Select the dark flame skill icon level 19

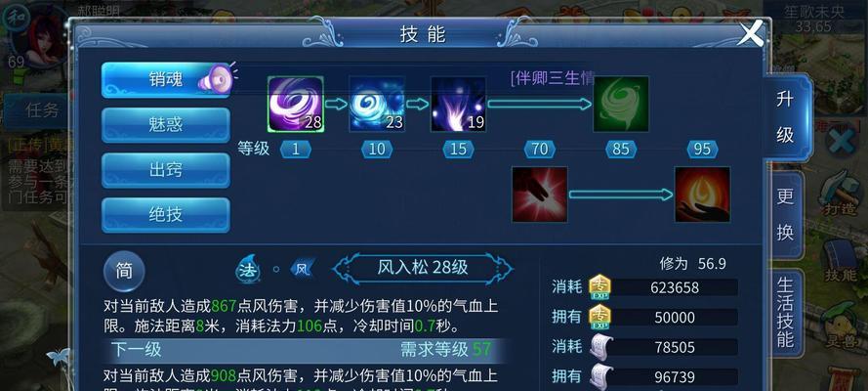[458, 105]
